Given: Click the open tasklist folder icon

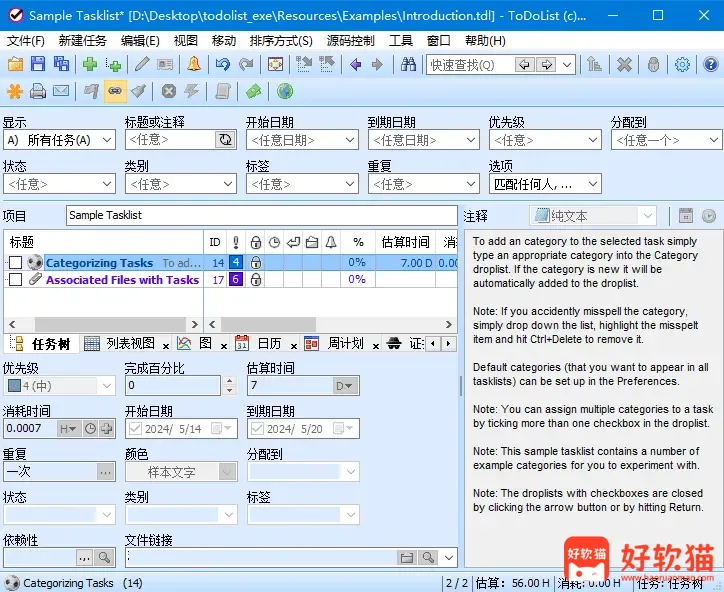Looking at the screenshot, I should (x=15, y=64).
